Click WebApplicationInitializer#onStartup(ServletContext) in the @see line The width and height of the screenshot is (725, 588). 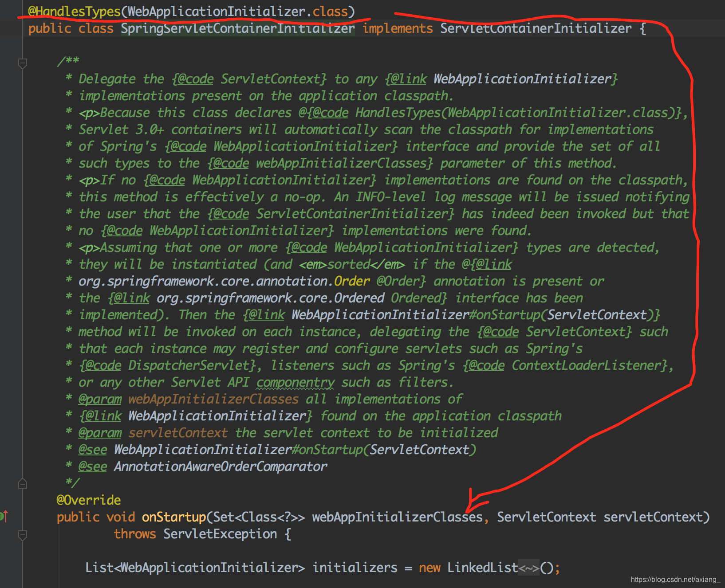click(295, 450)
